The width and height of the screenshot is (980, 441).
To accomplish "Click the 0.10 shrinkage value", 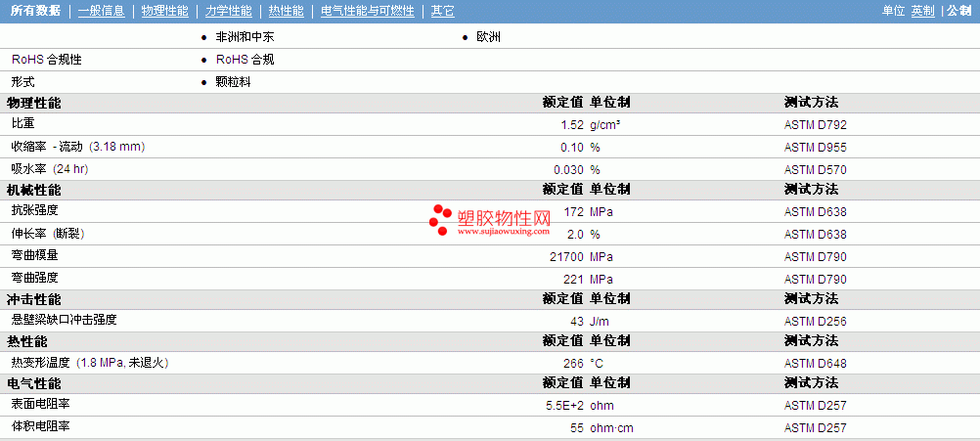I will [x=572, y=148].
